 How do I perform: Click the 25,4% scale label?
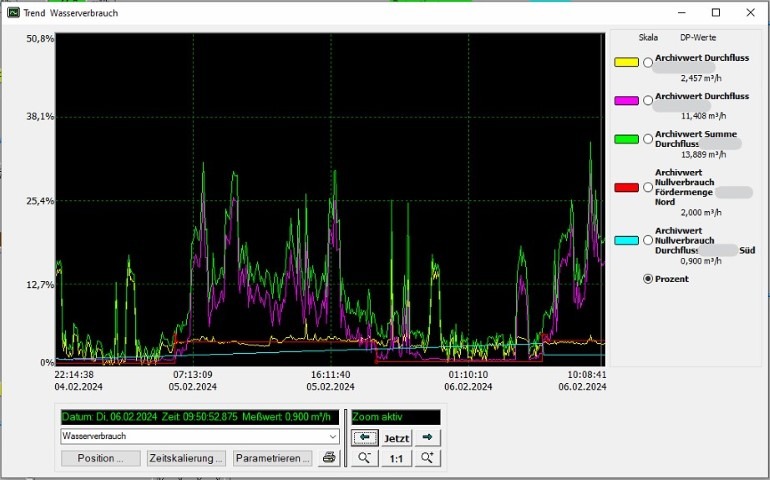40,200
